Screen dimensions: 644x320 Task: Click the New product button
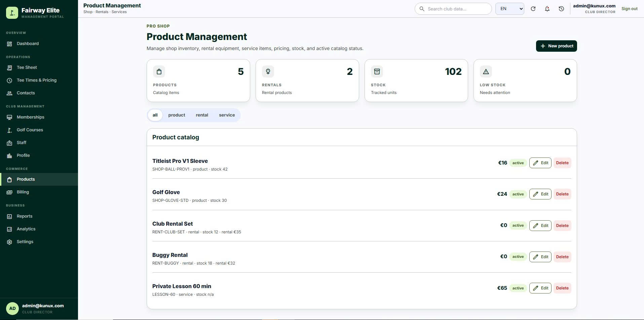(556, 46)
